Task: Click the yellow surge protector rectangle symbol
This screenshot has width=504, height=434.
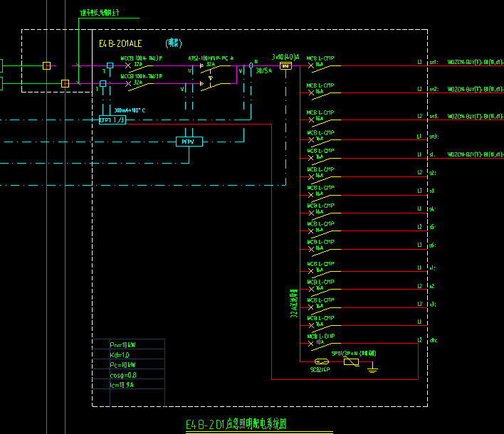Action: point(352,362)
